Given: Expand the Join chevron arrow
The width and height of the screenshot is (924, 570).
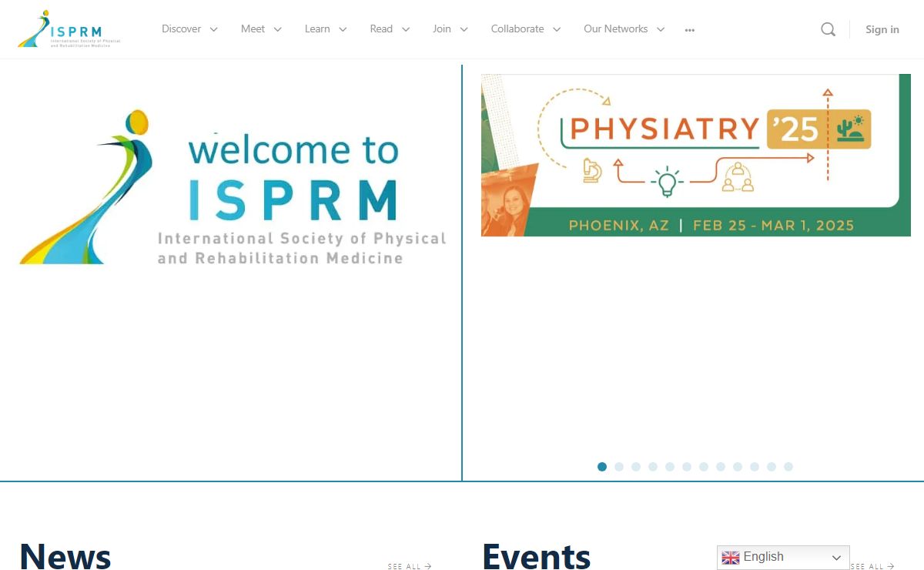Looking at the screenshot, I should (464, 29).
